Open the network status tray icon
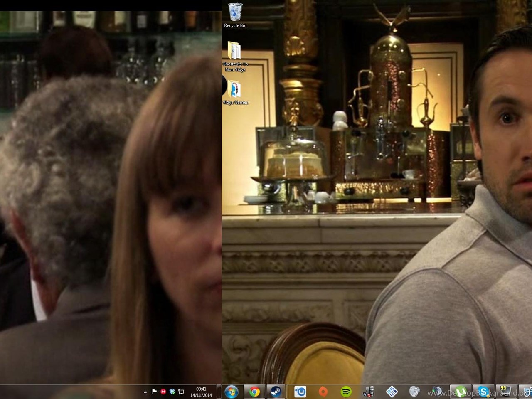 [x=181, y=392]
